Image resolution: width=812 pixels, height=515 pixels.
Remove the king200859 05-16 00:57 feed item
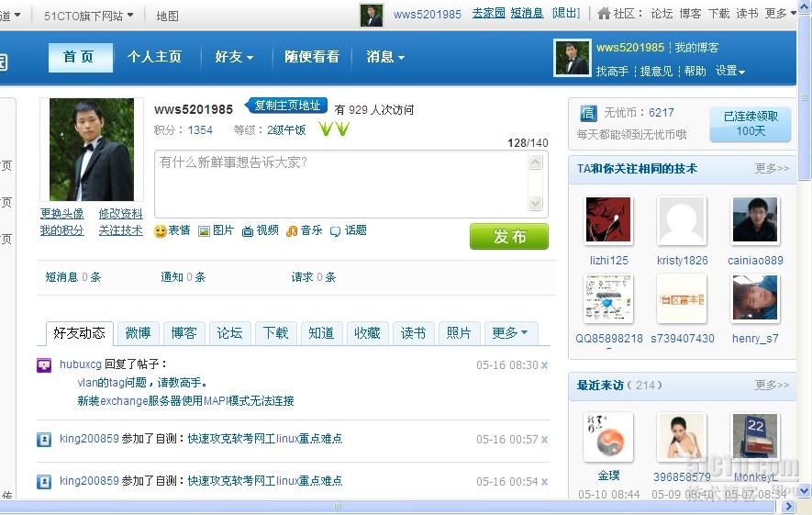tap(544, 440)
